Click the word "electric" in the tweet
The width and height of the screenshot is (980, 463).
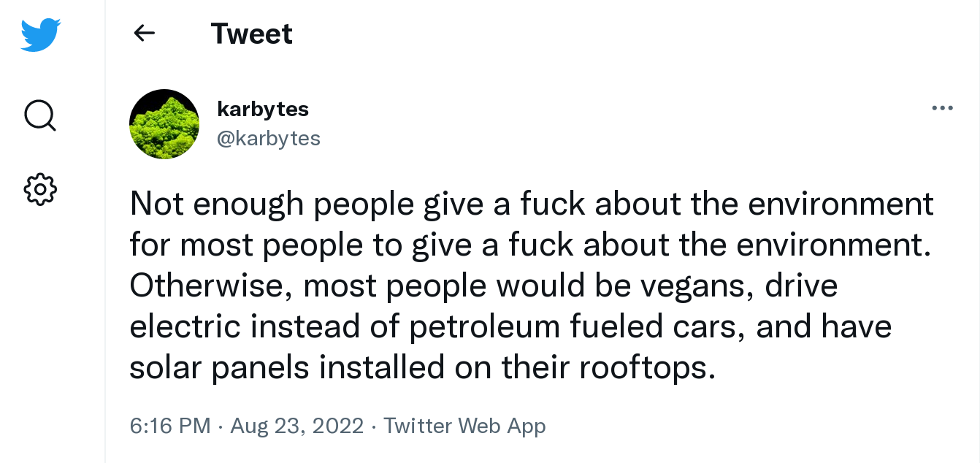[185, 326]
